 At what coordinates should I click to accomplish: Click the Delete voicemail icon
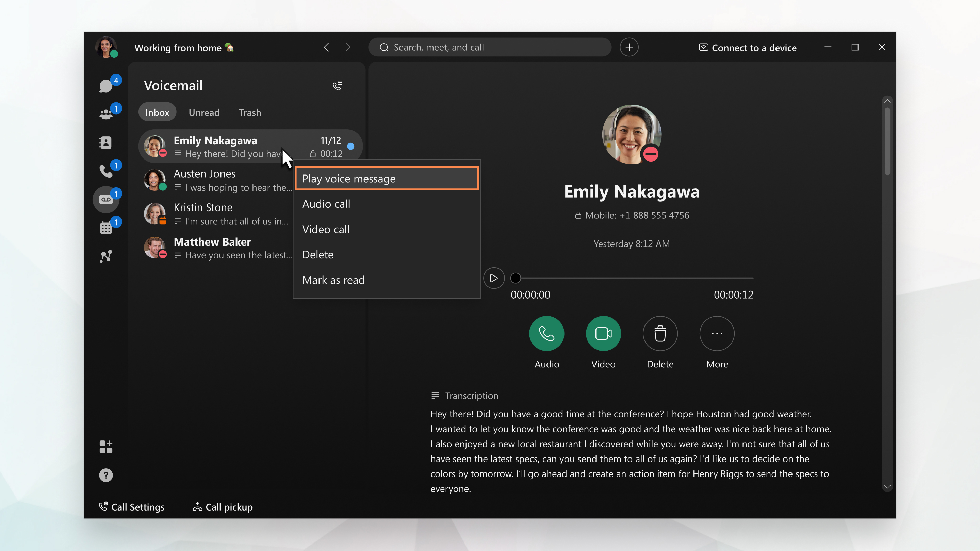(x=659, y=333)
